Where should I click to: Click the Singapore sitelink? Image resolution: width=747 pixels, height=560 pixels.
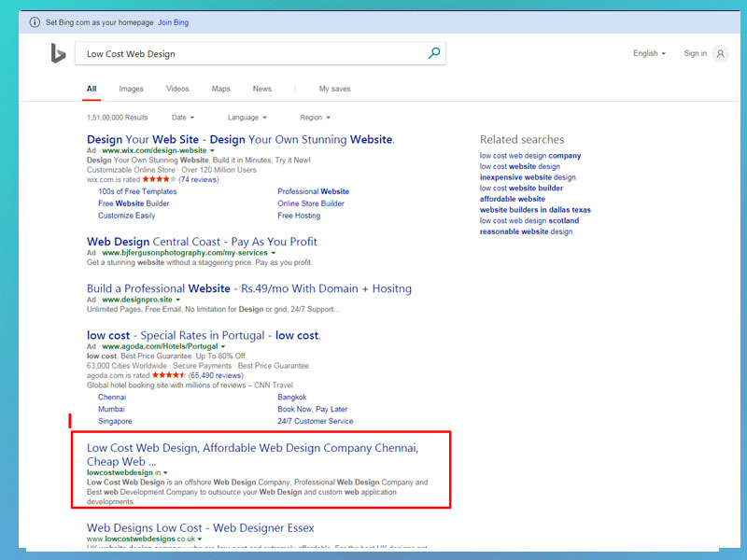pos(115,421)
